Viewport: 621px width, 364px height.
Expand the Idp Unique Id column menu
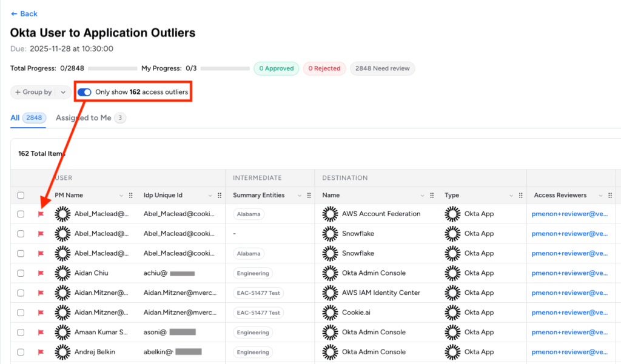(x=210, y=196)
